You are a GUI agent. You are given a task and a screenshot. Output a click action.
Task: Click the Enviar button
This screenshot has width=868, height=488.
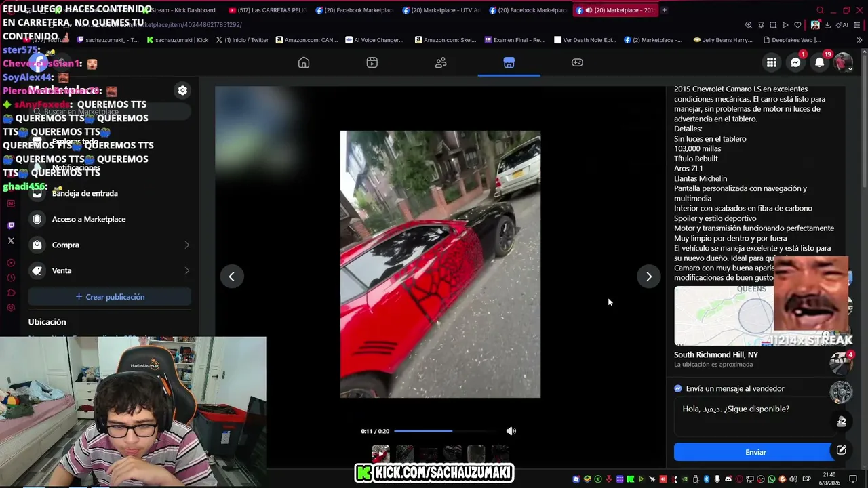click(x=755, y=452)
